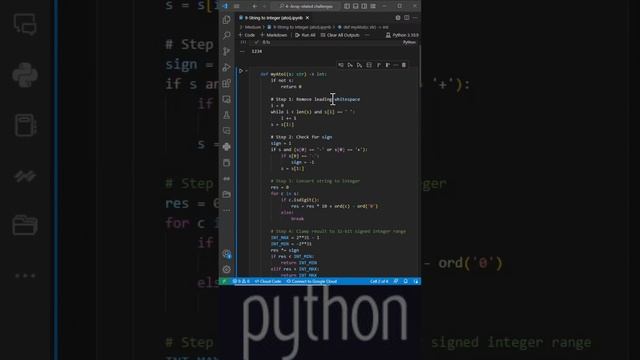The height and width of the screenshot is (360, 640).
Task: Open the notifications bell in status bar
Action: tap(406, 281)
